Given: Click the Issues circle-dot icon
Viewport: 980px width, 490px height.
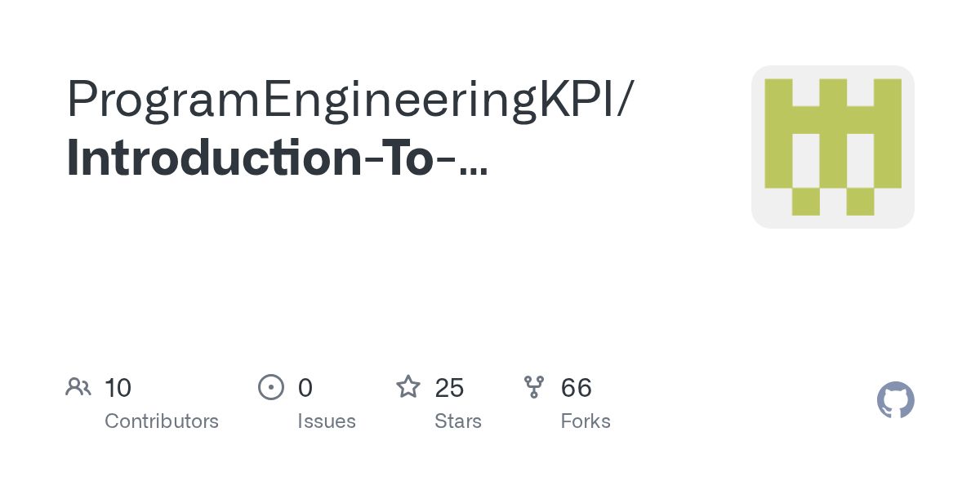Looking at the screenshot, I should click(271, 386).
